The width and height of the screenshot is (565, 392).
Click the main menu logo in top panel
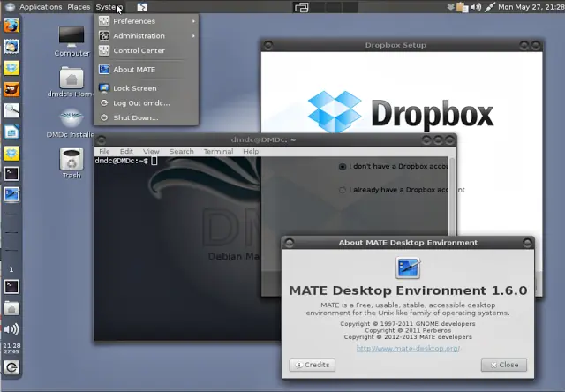tap(10, 6)
